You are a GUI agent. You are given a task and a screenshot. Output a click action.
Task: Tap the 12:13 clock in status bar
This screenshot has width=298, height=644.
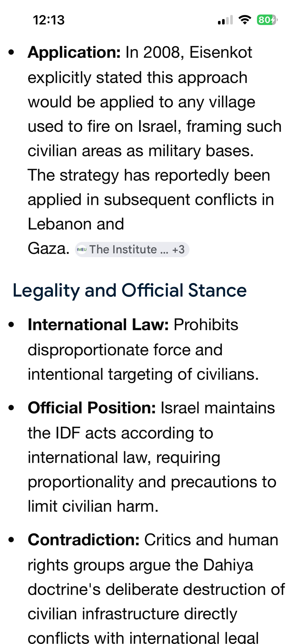[49, 20]
